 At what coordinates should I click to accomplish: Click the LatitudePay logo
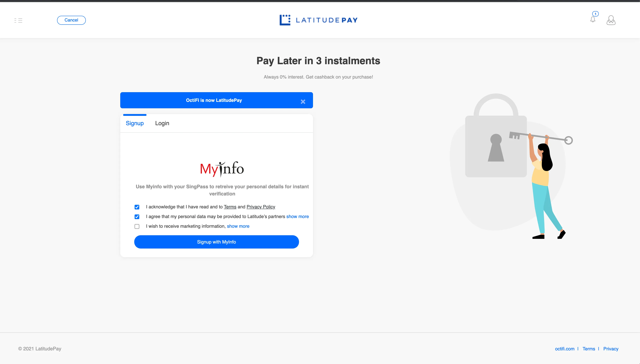tap(318, 20)
